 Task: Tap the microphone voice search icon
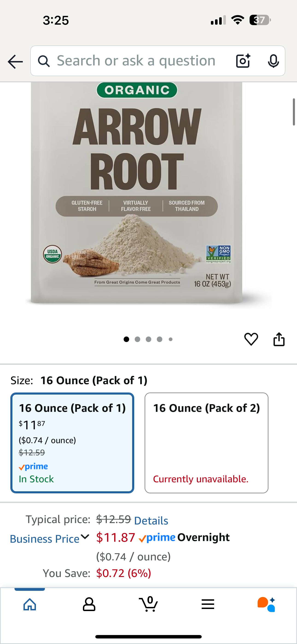pos(273,61)
